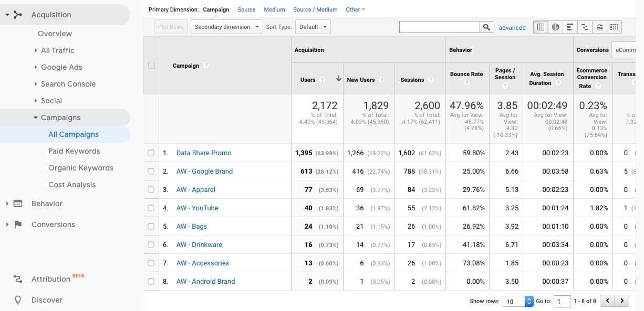
Task: Switch to pivot table view icon
Action: pos(615,27)
